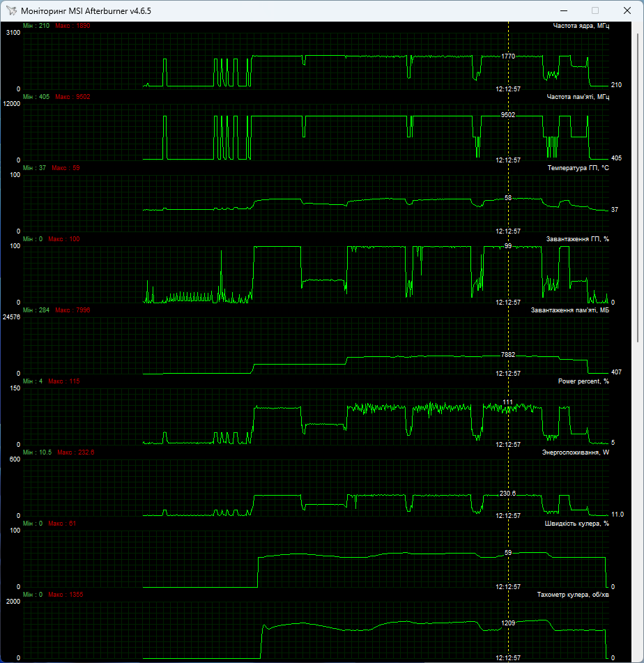Click the 'Тахометр кулера, об/хв' graph title
This screenshot has height=663, width=644.
[x=573, y=595]
